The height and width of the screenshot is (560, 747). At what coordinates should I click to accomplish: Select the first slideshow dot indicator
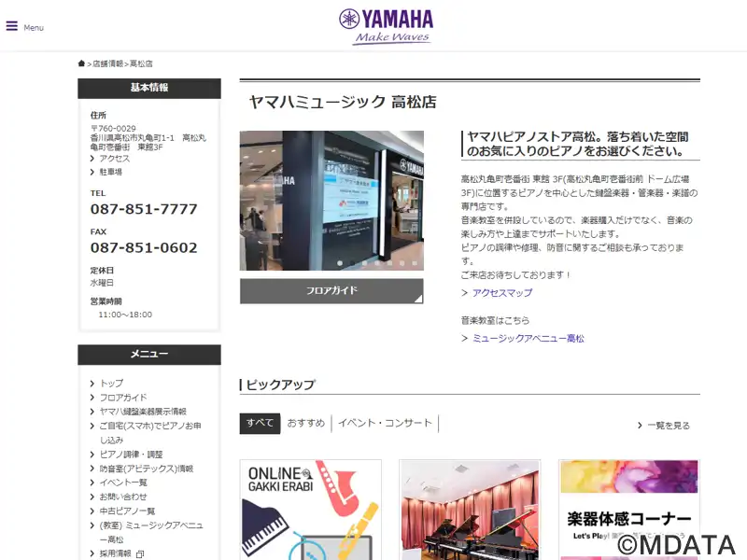tap(340, 263)
